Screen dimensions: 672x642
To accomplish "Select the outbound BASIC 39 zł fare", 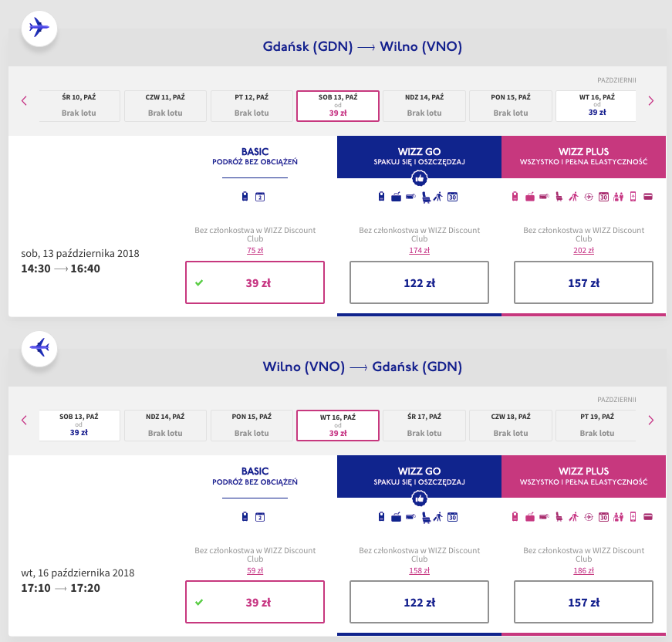I will (255, 282).
